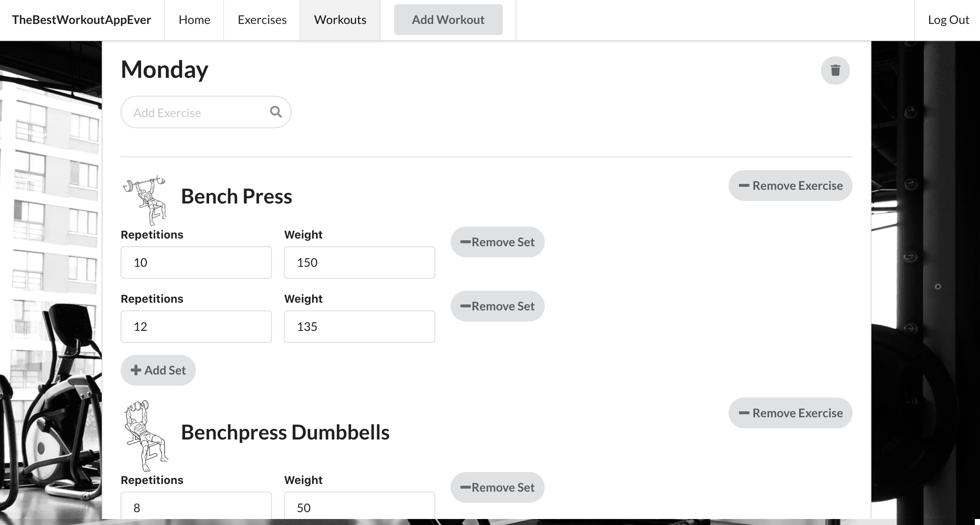
Task: Remove the second Bench Press set
Action: coord(497,306)
